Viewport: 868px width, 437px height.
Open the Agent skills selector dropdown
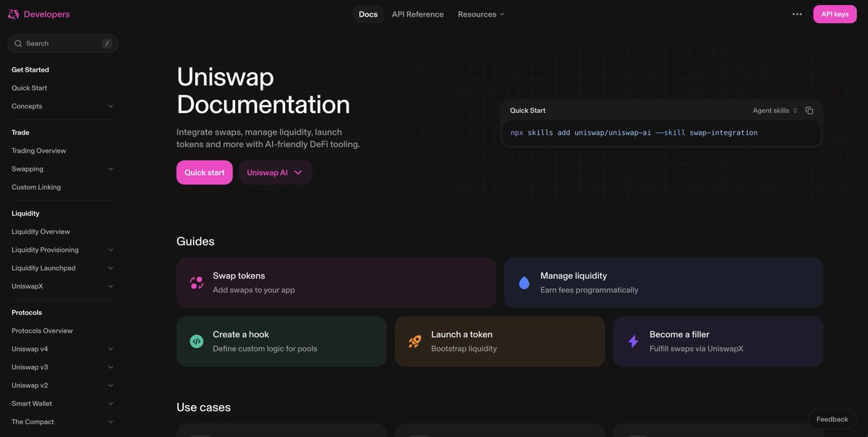775,111
